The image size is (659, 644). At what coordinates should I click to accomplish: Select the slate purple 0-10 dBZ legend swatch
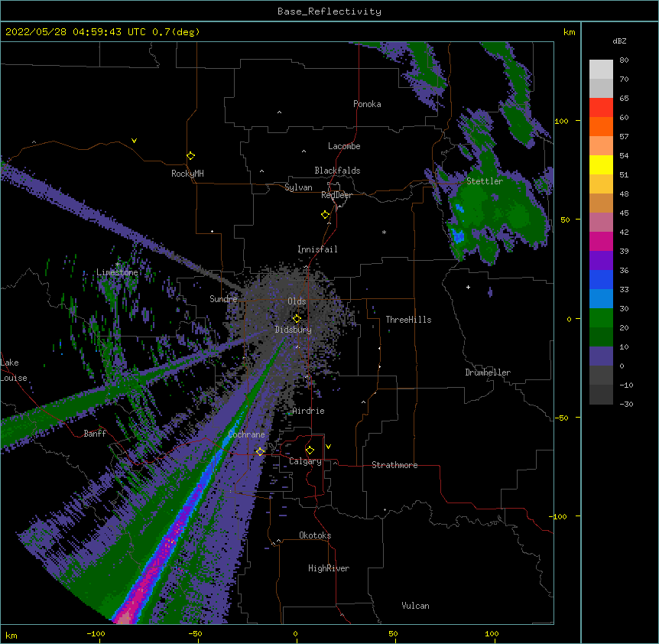click(x=601, y=356)
